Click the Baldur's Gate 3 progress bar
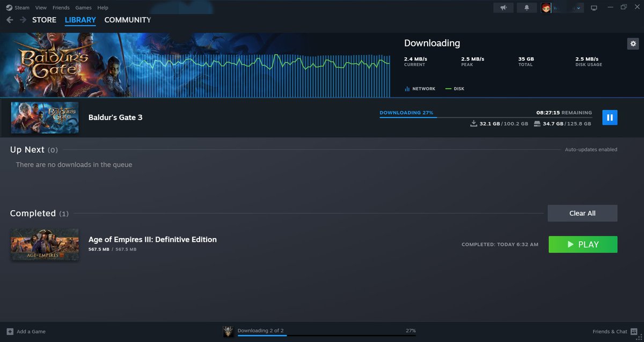The height and width of the screenshot is (342, 644). tap(486, 117)
